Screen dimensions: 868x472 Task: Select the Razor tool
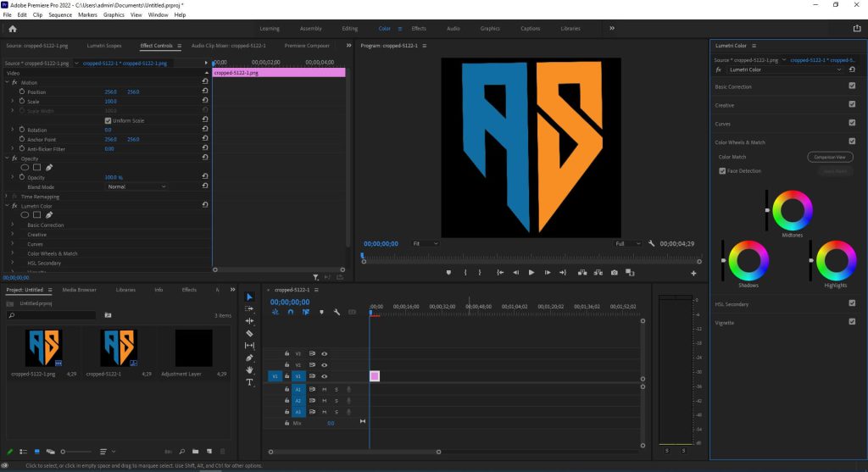249,333
